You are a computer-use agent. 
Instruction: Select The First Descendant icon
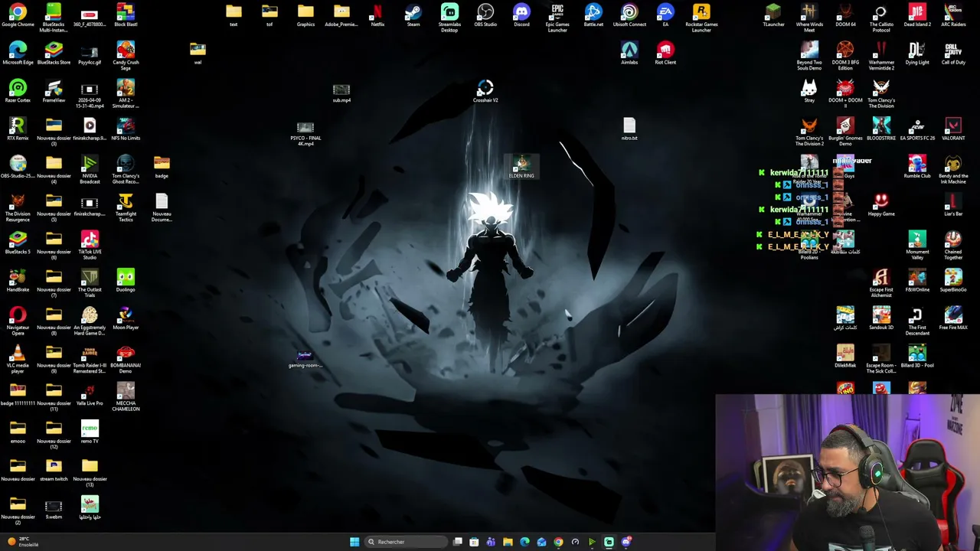coord(917,321)
